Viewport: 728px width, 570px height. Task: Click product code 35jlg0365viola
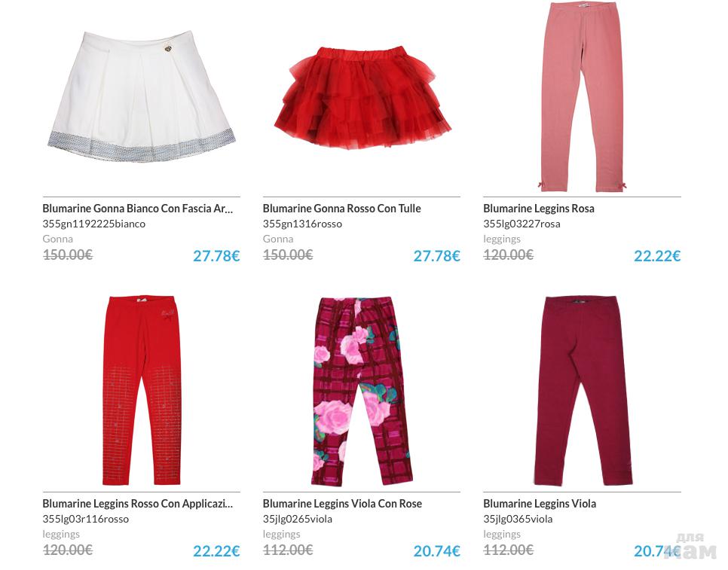[x=518, y=519]
